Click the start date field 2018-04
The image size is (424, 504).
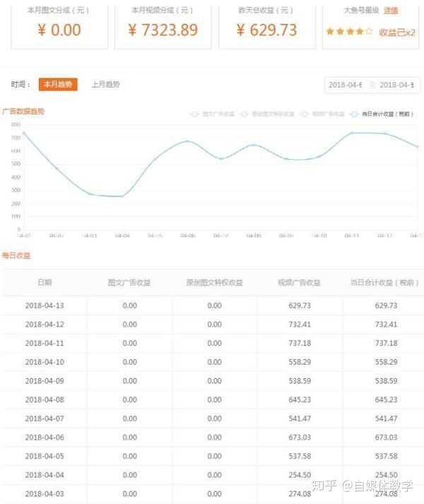pyautogui.click(x=346, y=85)
